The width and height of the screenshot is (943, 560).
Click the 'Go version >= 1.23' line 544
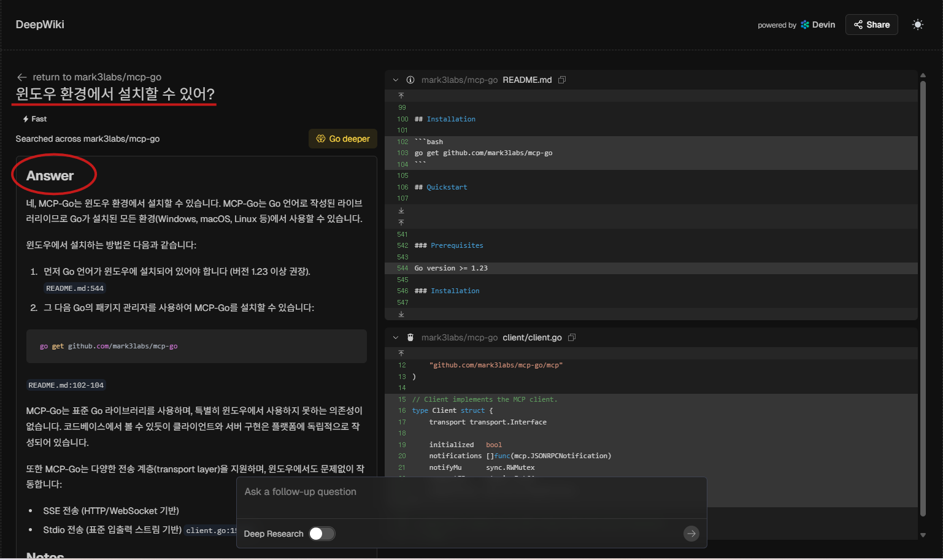click(451, 268)
